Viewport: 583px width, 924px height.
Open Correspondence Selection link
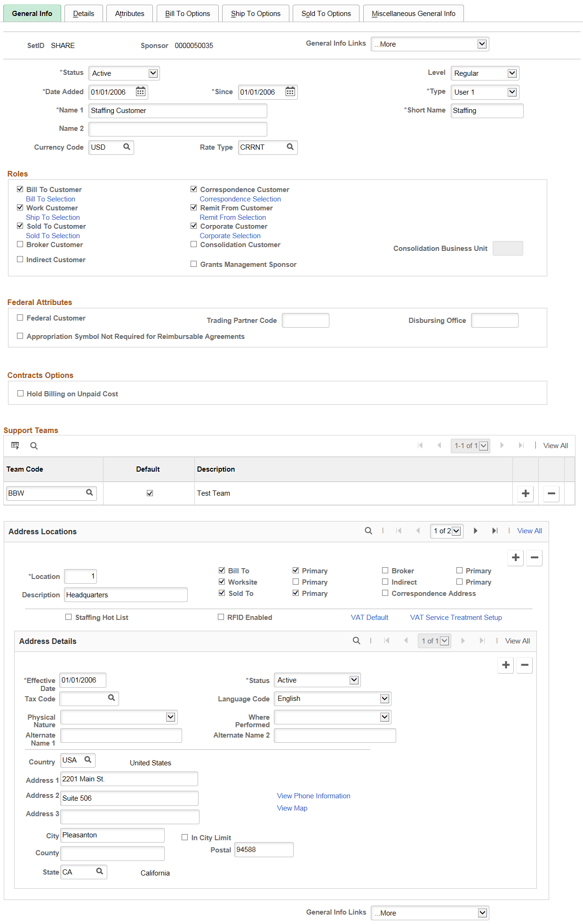(x=240, y=199)
